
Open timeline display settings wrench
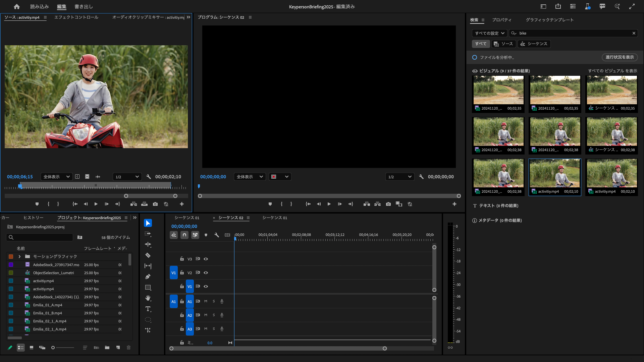[x=217, y=235]
